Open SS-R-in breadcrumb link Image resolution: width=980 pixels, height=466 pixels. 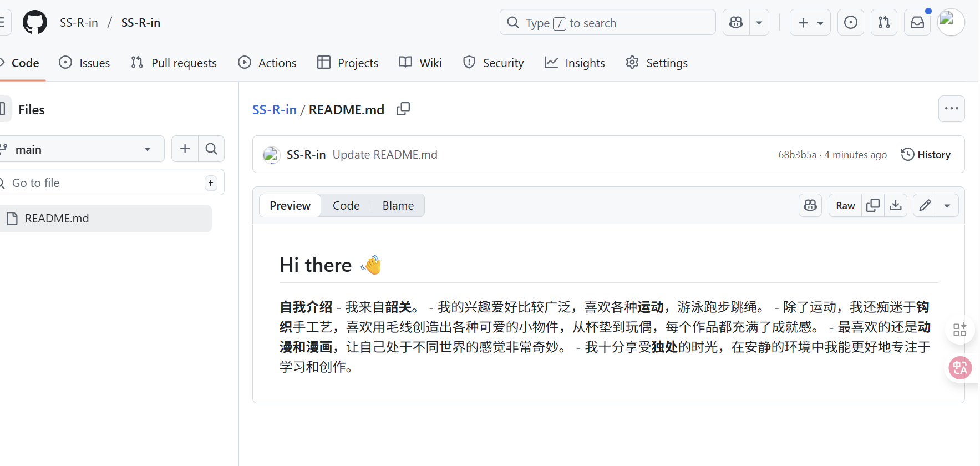275,110
